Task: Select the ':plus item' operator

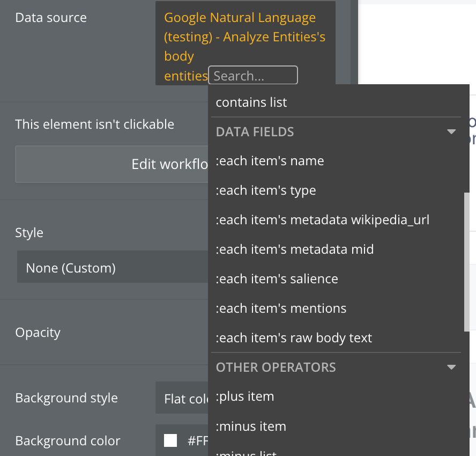Action: click(244, 396)
